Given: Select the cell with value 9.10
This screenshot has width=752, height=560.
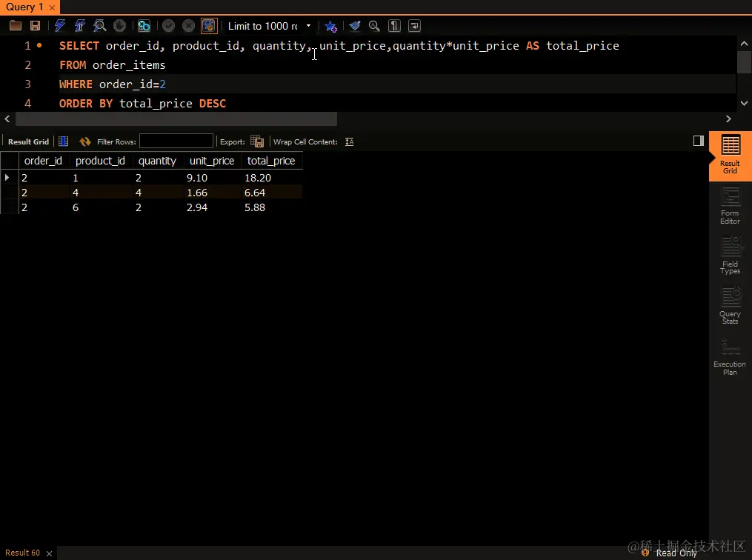Looking at the screenshot, I should click(x=213, y=178).
